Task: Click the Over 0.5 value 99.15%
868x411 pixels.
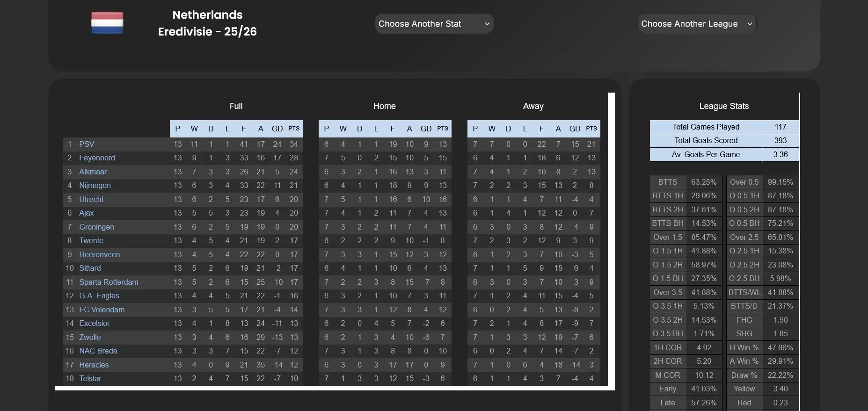Action: [780, 182]
